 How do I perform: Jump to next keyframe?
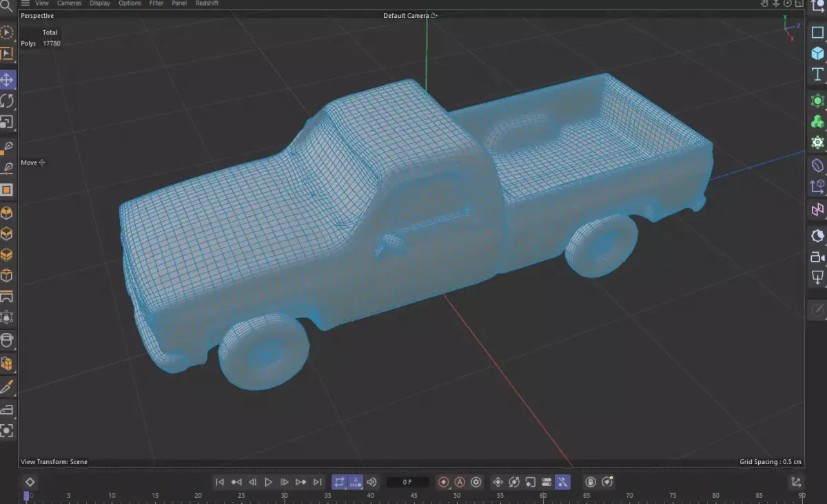[x=301, y=482]
